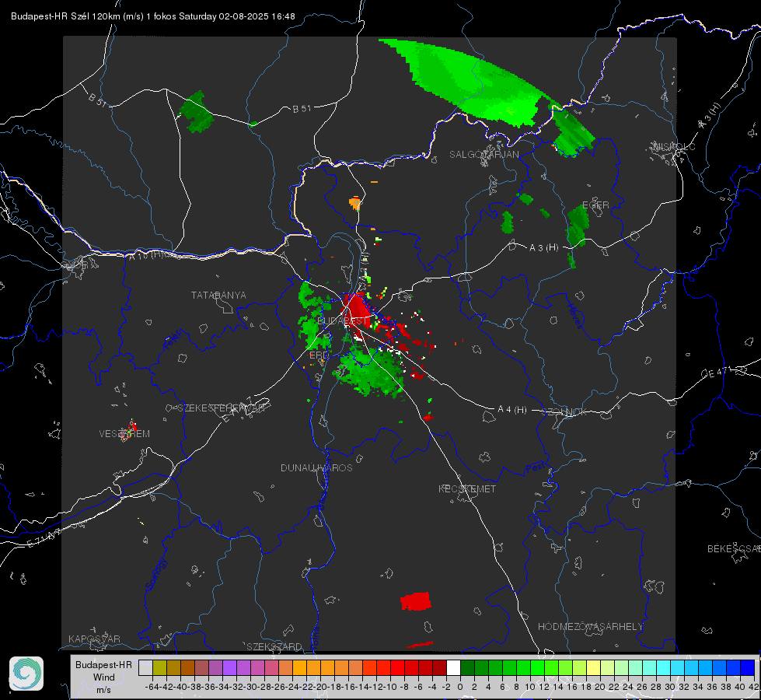Select the BÉKÉSCSABA label at the map edge
This screenshot has width=761, height=700.
pyautogui.click(x=734, y=548)
